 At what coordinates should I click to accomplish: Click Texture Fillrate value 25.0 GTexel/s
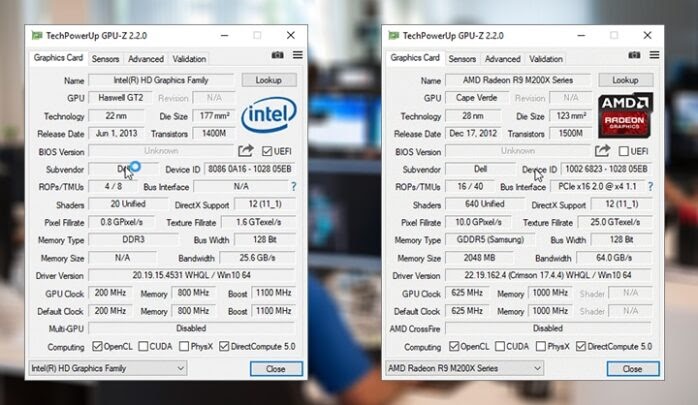tap(615, 222)
